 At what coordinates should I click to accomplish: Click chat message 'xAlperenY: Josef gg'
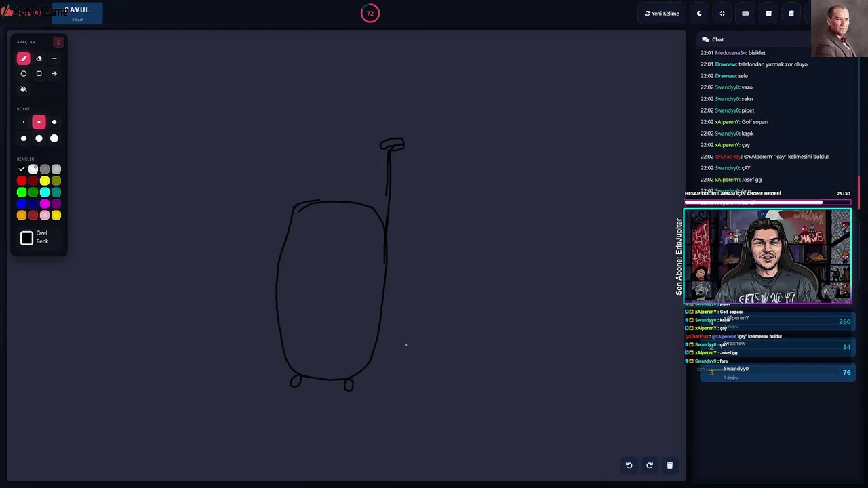(x=731, y=180)
